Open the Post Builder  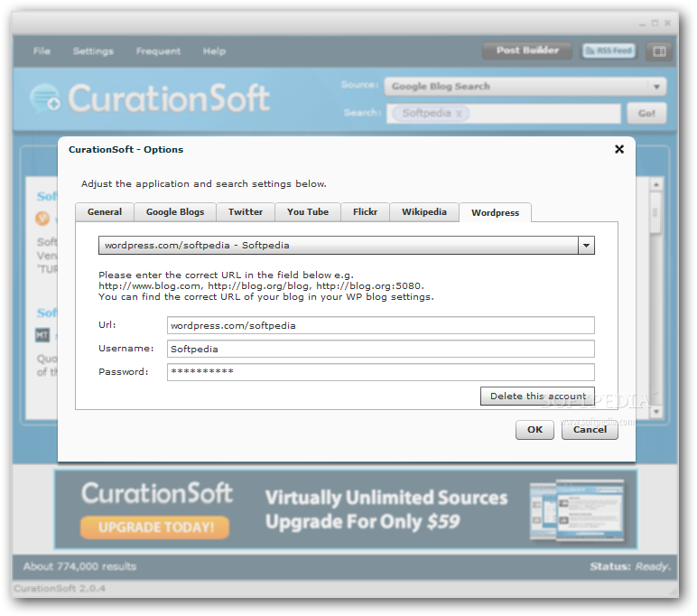click(527, 51)
